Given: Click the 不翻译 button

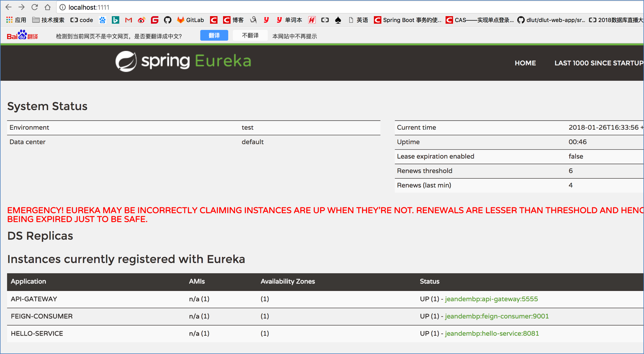Looking at the screenshot, I should tap(250, 36).
